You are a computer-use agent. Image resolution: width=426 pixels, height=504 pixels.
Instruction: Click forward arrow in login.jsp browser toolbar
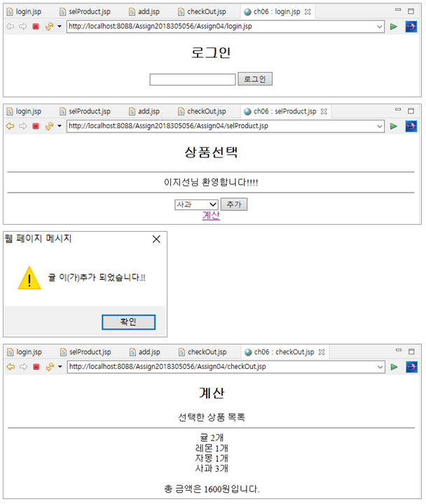point(23,27)
